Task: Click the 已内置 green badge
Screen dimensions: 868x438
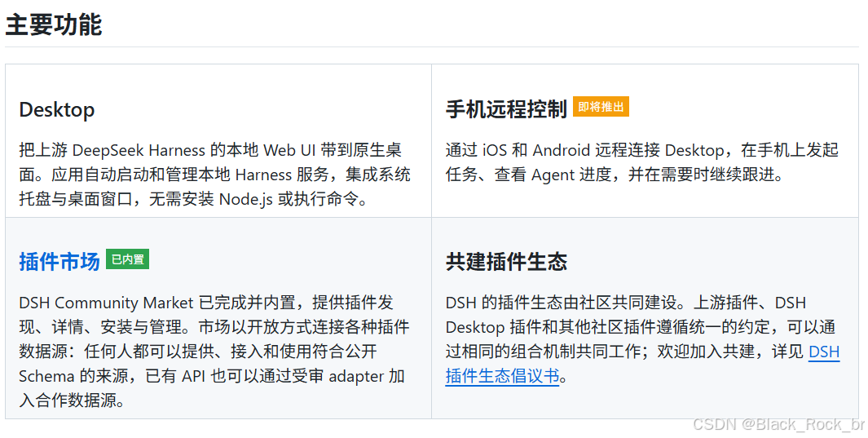Action: click(x=127, y=259)
